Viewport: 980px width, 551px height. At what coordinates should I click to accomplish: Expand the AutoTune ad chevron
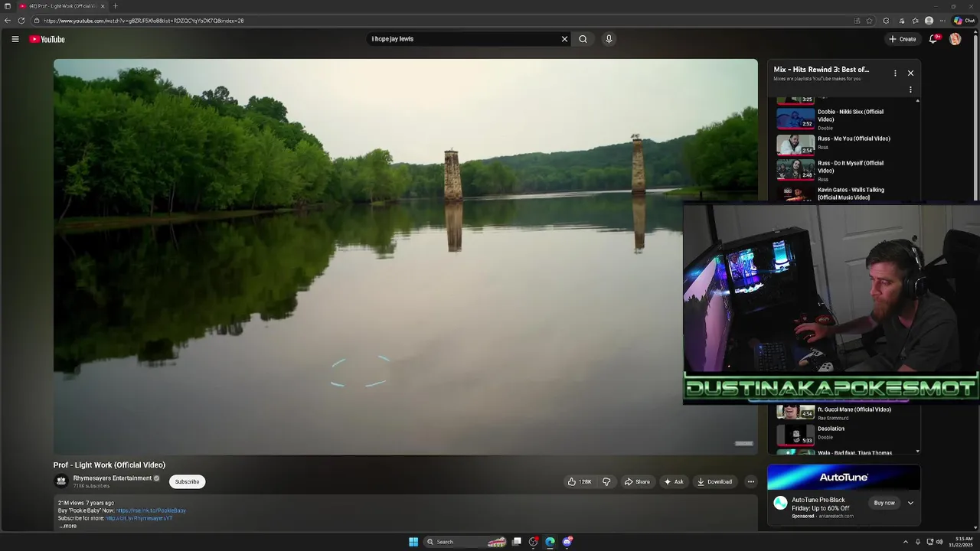coord(910,503)
